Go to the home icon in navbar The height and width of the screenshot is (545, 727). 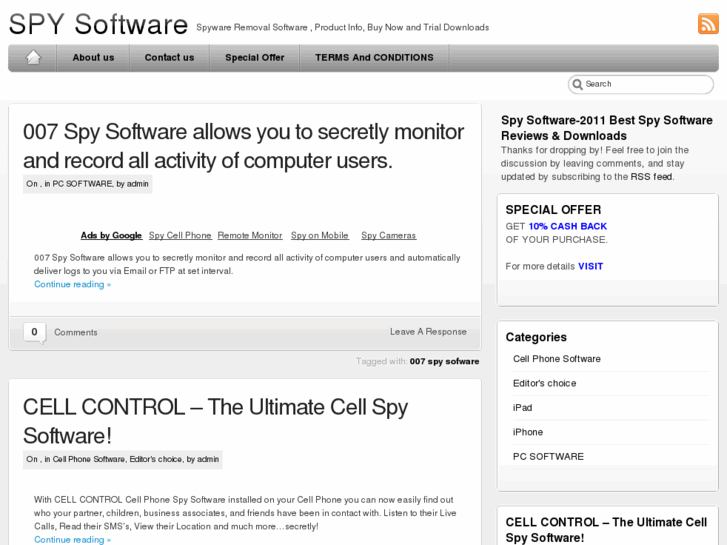pos(33,58)
